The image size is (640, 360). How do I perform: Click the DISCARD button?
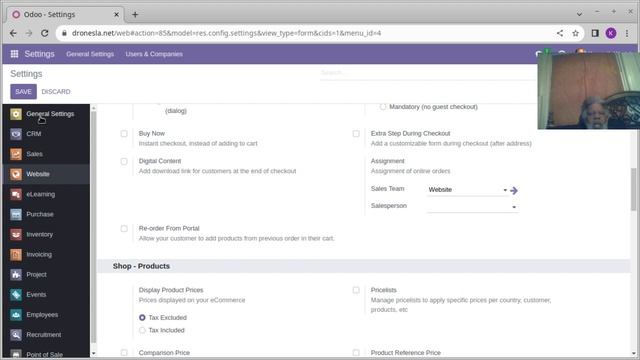tap(56, 91)
